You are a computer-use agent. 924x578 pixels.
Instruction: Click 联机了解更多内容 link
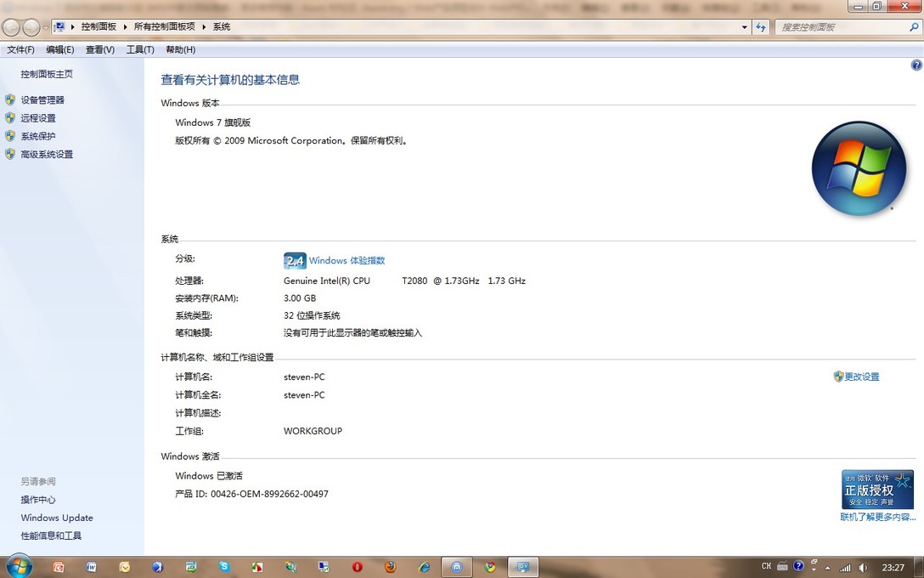pyautogui.click(x=878, y=518)
